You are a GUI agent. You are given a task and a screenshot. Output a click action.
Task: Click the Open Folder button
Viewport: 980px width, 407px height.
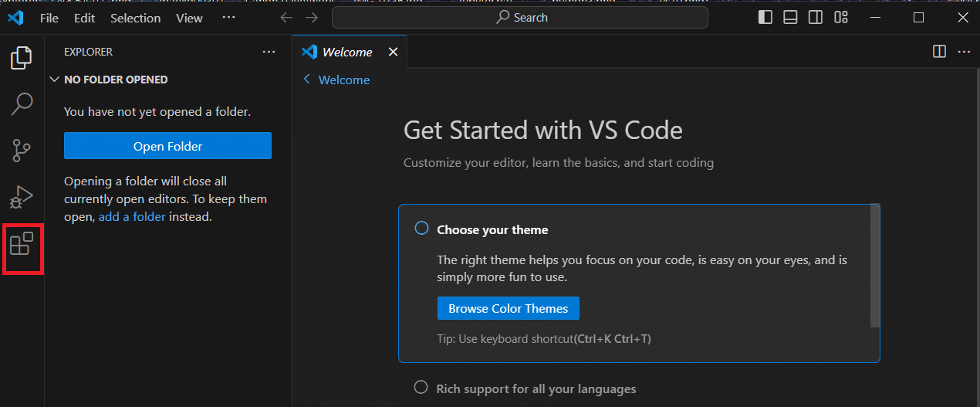pyautogui.click(x=167, y=146)
